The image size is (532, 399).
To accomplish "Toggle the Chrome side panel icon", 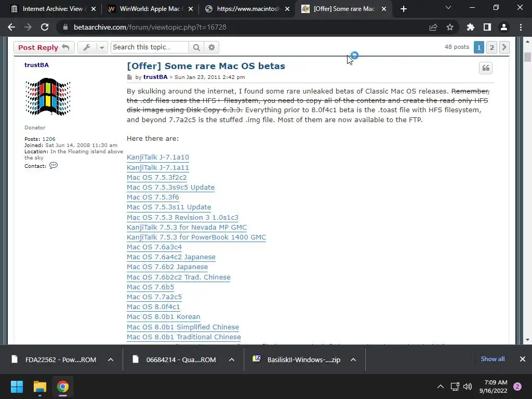I will tap(487, 27).
